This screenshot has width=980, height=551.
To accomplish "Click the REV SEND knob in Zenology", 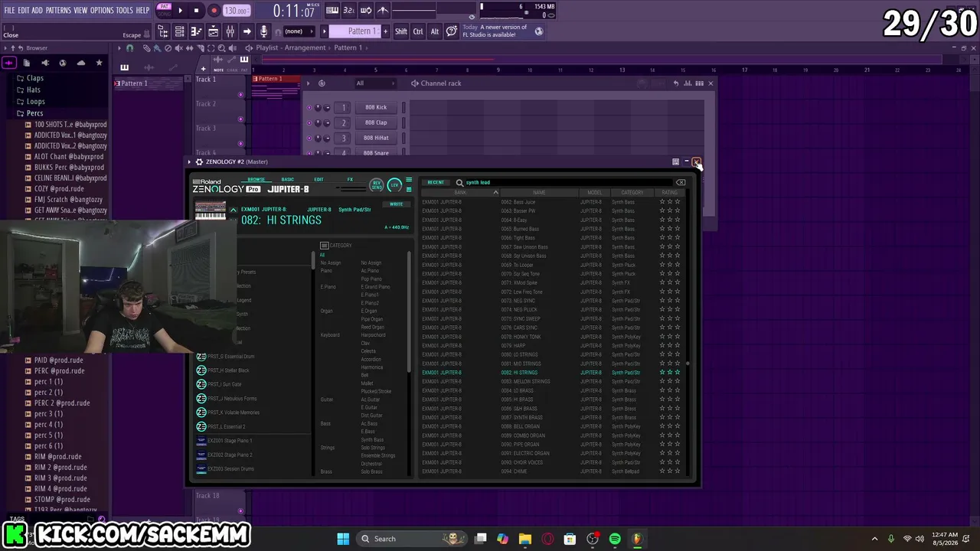I will tap(376, 185).
